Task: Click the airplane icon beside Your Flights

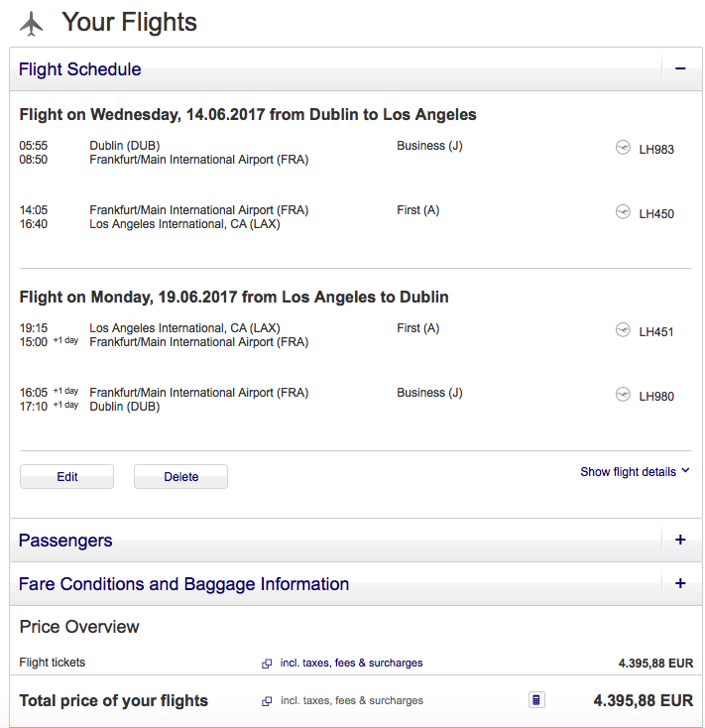Action: coord(32,23)
